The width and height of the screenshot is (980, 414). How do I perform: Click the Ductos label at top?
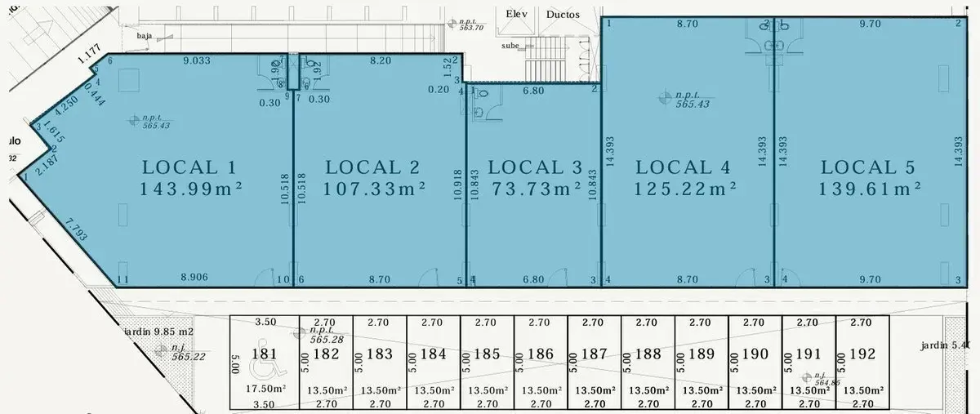[x=562, y=15]
